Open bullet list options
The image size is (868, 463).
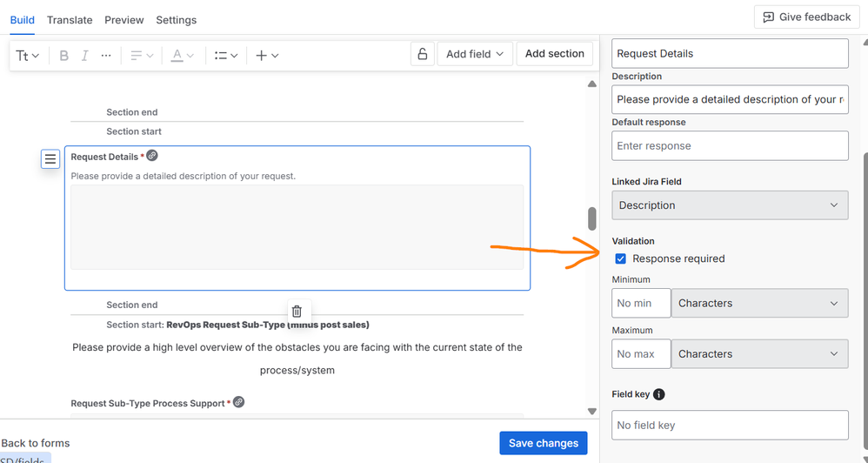(x=226, y=56)
